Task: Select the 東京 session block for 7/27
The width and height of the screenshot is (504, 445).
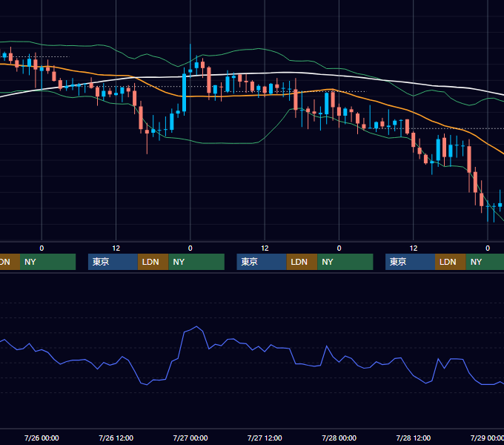Action: [x=262, y=262]
